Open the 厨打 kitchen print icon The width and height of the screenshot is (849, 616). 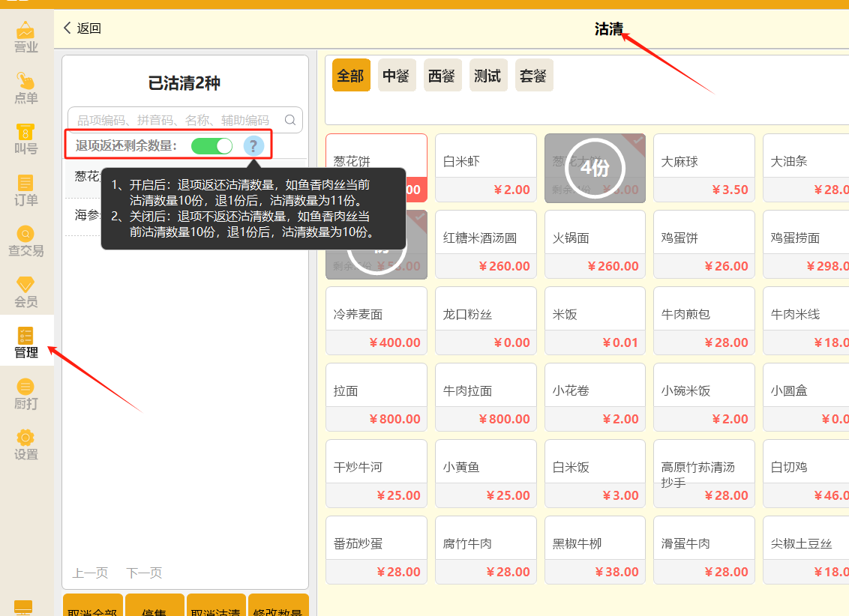(x=26, y=393)
